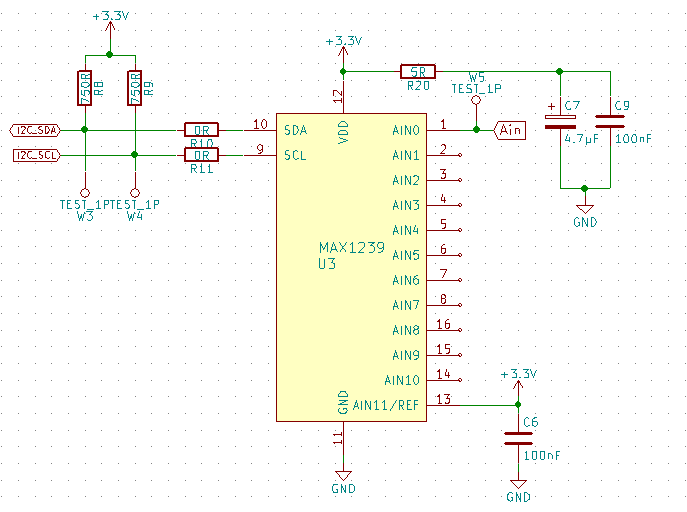Click the 4.7µF value text
The image size is (687, 512).
pos(581,139)
